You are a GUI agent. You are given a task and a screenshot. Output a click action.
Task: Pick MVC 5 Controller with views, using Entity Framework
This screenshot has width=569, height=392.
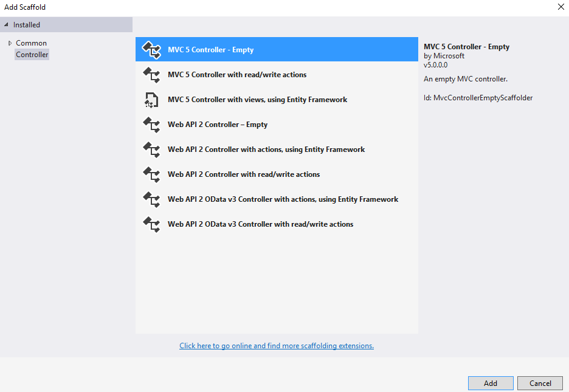pyautogui.click(x=257, y=100)
